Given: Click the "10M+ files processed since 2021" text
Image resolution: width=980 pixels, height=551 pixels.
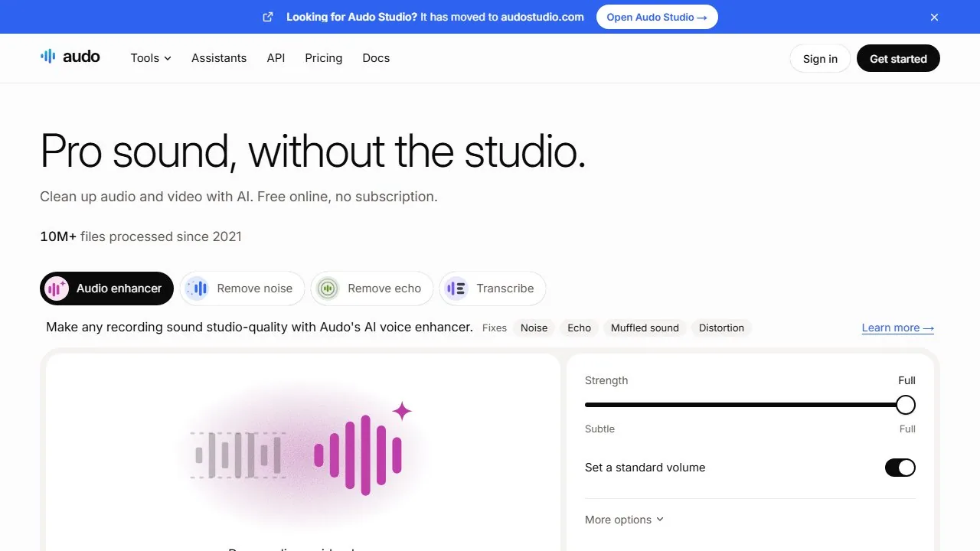Looking at the screenshot, I should 141,236.
